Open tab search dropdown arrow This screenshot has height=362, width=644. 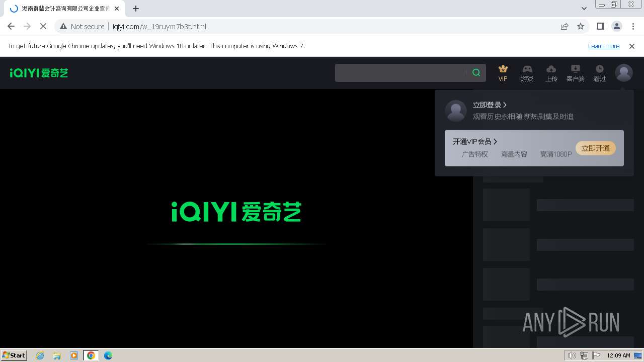584,9
